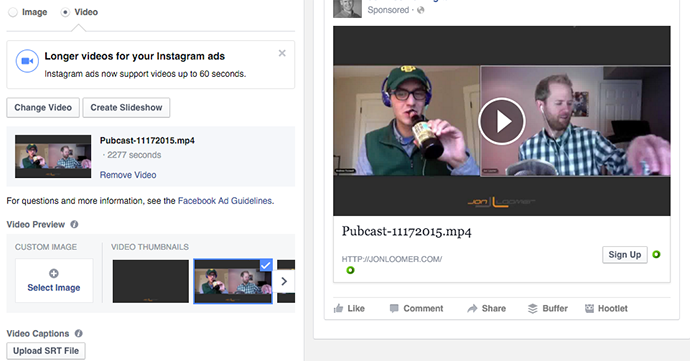
Task: Dismiss the Longer videos Instagram notice
Action: click(282, 53)
